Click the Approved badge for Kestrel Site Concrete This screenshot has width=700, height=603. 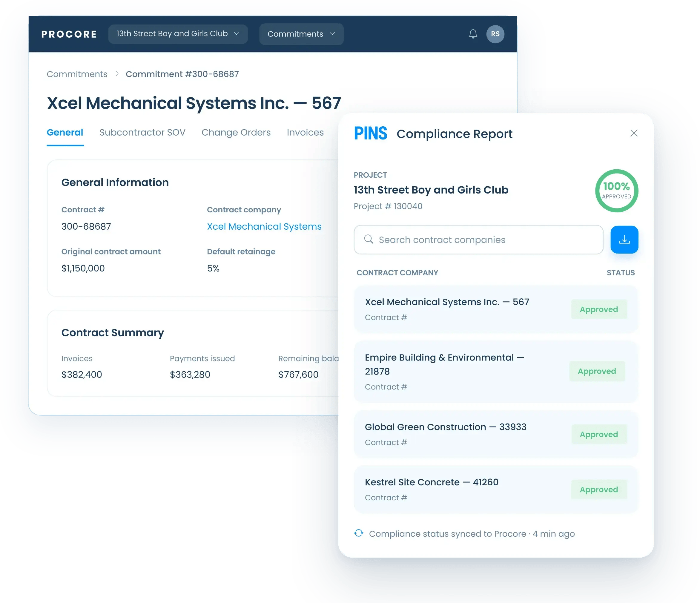(x=599, y=490)
